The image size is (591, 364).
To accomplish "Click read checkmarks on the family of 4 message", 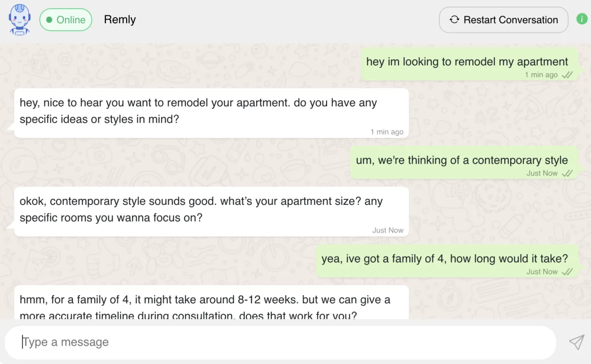I will [567, 272].
